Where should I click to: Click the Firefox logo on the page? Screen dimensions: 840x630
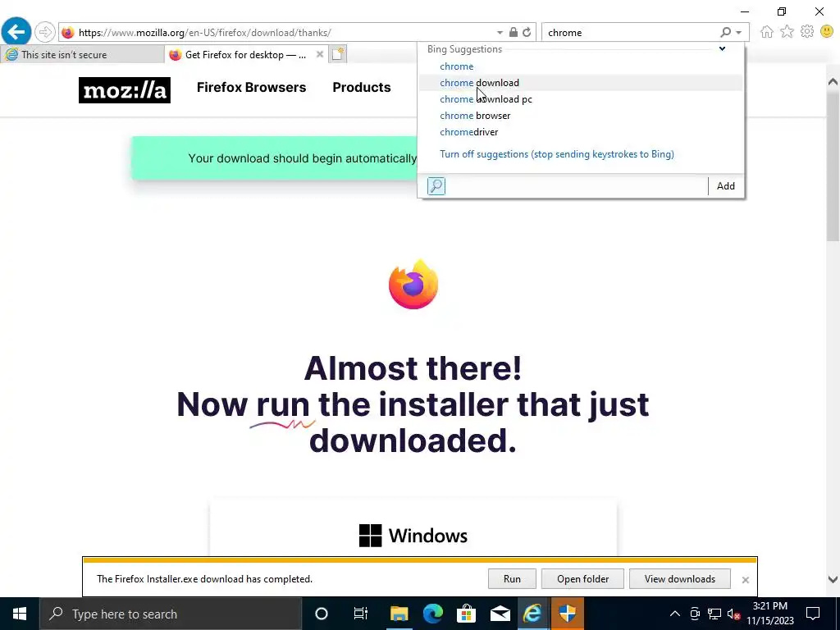[x=413, y=284]
